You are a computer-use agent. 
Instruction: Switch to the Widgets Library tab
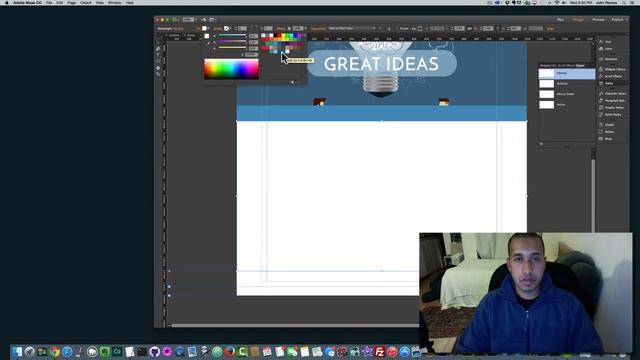point(548,65)
